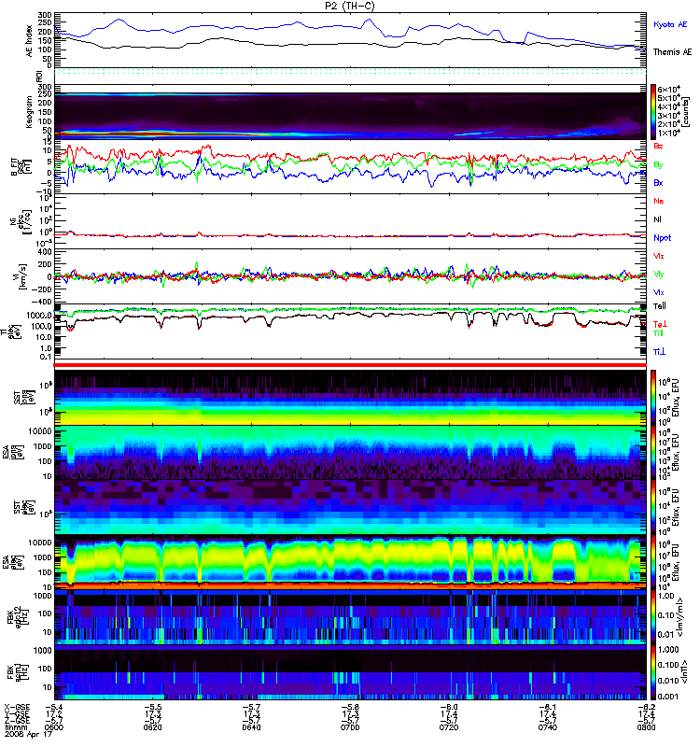Image resolution: width=700 pixels, height=747 pixels.
Task: Click the Keogram counts color bar
Action: [x=652, y=112]
